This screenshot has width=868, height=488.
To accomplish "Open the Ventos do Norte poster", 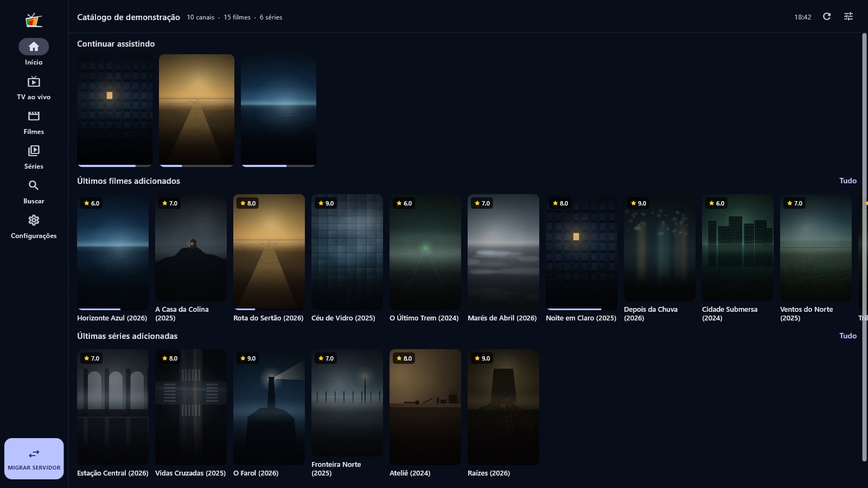I will pyautogui.click(x=816, y=248).
